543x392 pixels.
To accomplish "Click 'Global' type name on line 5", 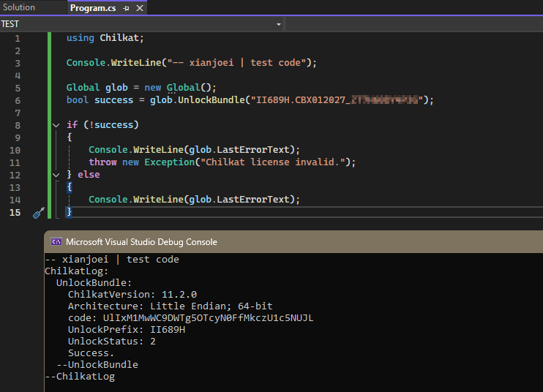I will click(83, 88).
